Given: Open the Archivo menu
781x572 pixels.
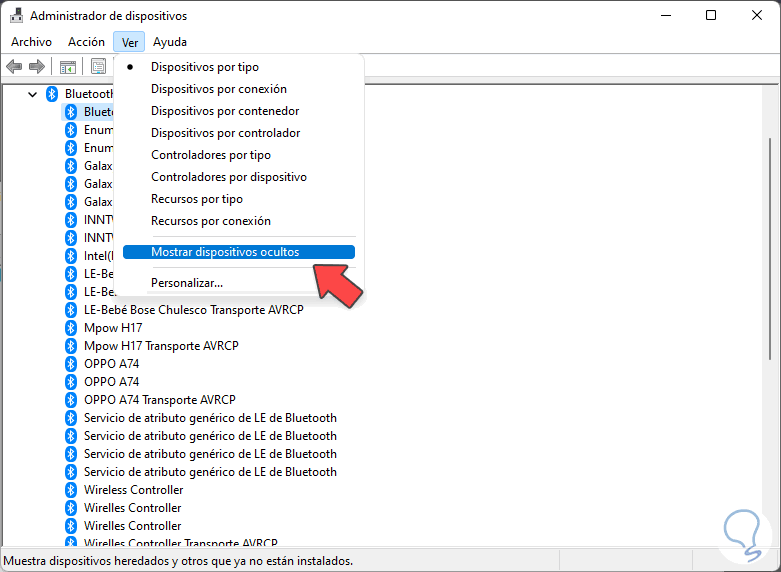Looking at the screenshot, I should click(x=31, y=42).
